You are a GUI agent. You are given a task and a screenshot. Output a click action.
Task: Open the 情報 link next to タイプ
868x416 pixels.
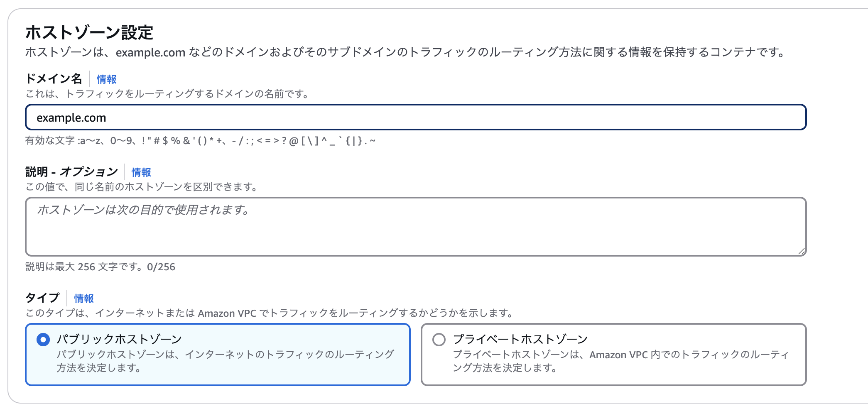pyautogui.click(x=84, y=299)
